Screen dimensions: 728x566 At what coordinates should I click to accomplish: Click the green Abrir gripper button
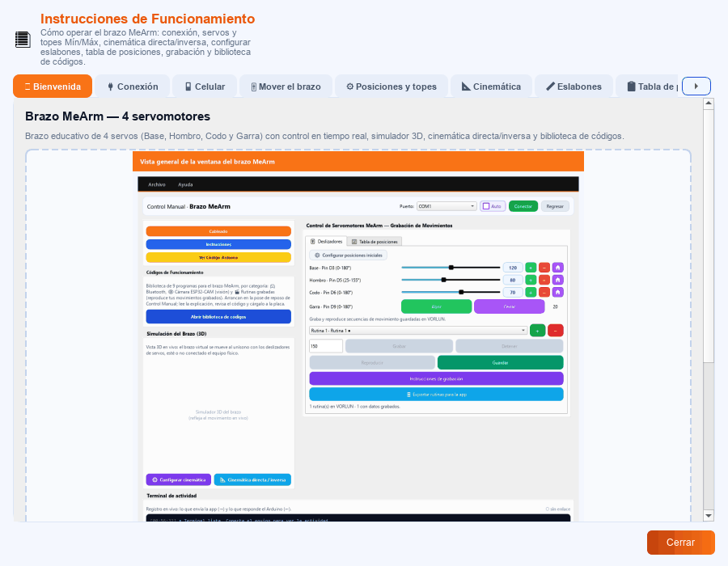(x=437, y=306)
